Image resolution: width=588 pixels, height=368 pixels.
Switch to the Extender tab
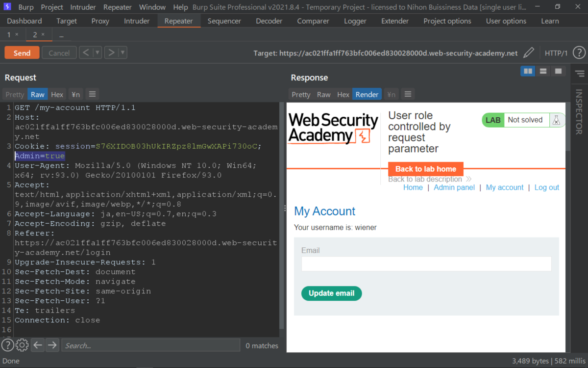(395, 21)
